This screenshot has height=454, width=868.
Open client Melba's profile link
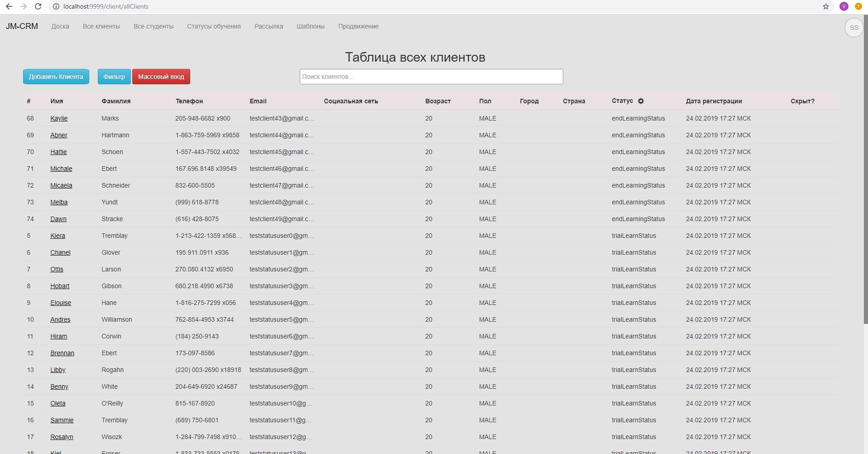coord(59,202)
